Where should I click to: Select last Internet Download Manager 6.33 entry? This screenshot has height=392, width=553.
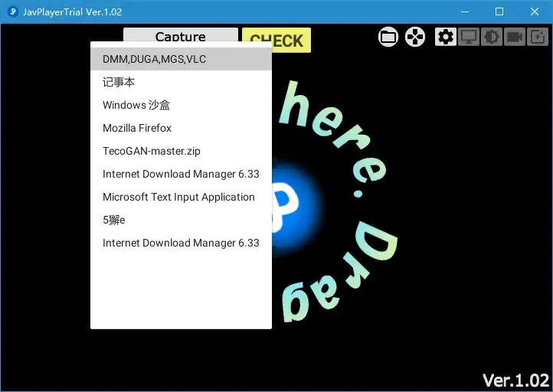click(181, 243)
